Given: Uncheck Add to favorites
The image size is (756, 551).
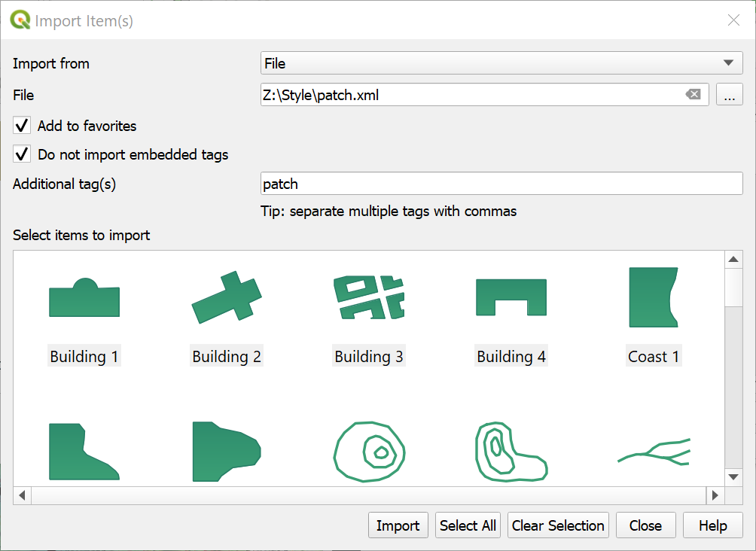Looking at the screenshot, I should point(22,126).
